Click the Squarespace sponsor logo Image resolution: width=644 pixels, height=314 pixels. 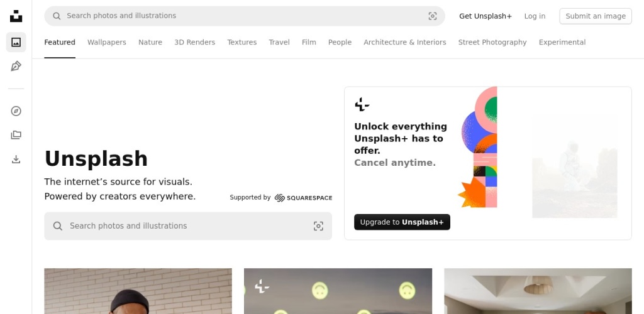pos(303,198)
